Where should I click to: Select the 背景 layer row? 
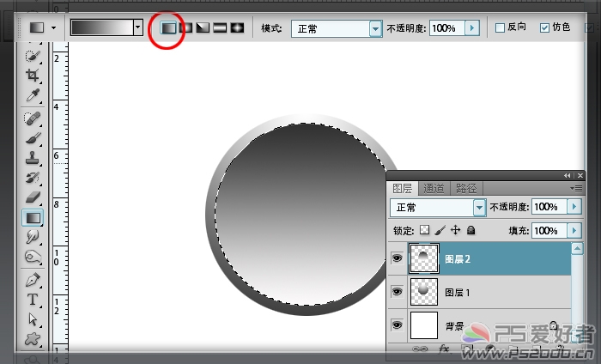(x=479, y=325)
